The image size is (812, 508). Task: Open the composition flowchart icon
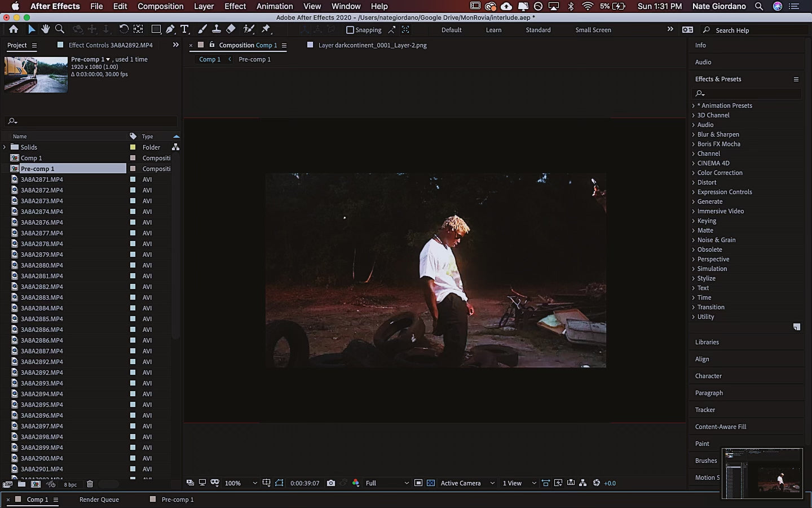pyautogui.click(x=582, y=483)
